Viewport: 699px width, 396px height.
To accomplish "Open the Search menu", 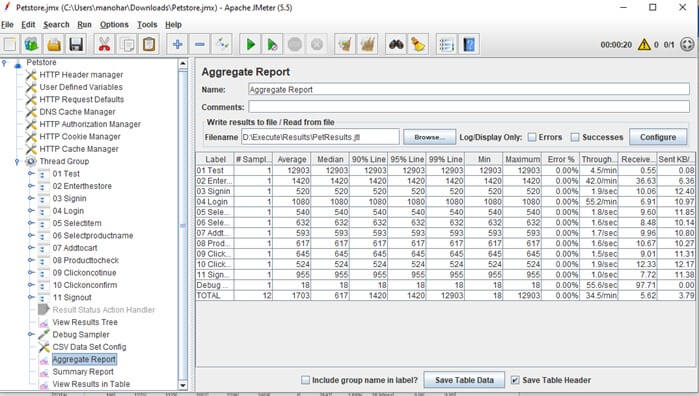I will pos(56,25).
